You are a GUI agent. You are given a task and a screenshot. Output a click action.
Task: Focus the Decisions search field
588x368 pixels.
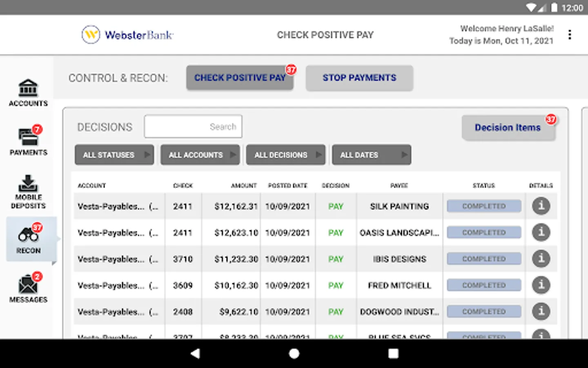(193, 126)
